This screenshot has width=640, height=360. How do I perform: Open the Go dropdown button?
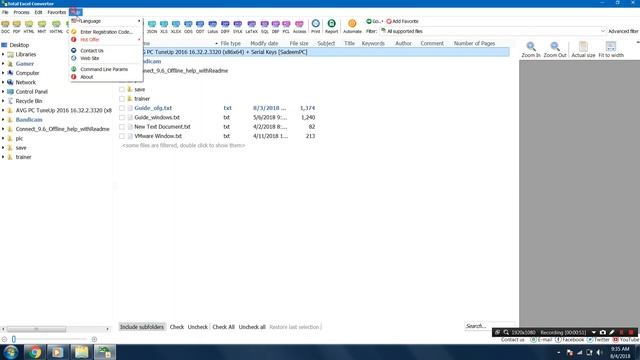(374, 21)
